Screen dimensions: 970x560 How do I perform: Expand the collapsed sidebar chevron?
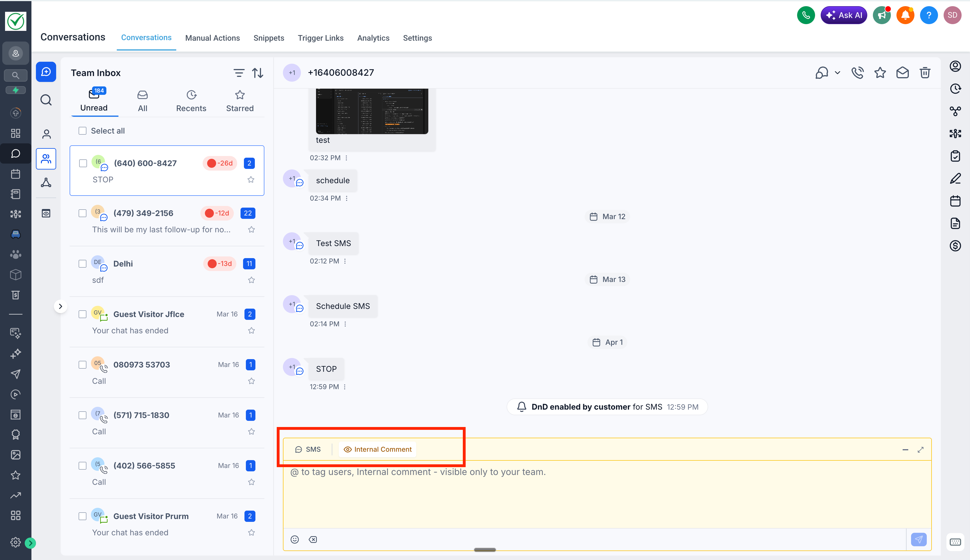click(x=60, y=306)
